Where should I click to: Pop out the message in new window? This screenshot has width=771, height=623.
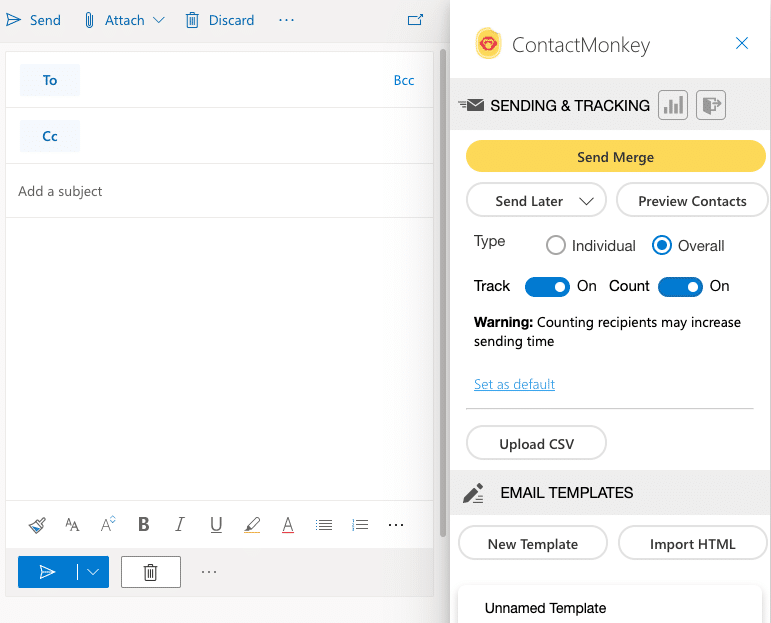(415, 20)
